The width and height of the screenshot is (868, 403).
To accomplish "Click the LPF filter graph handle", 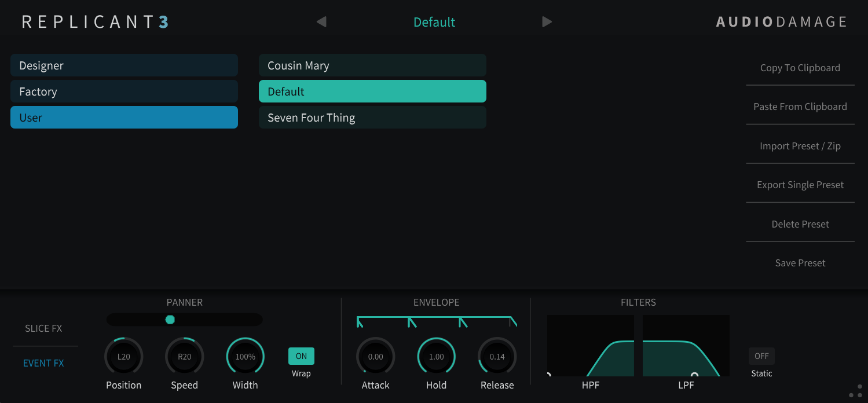I will [x=694, y=375].
